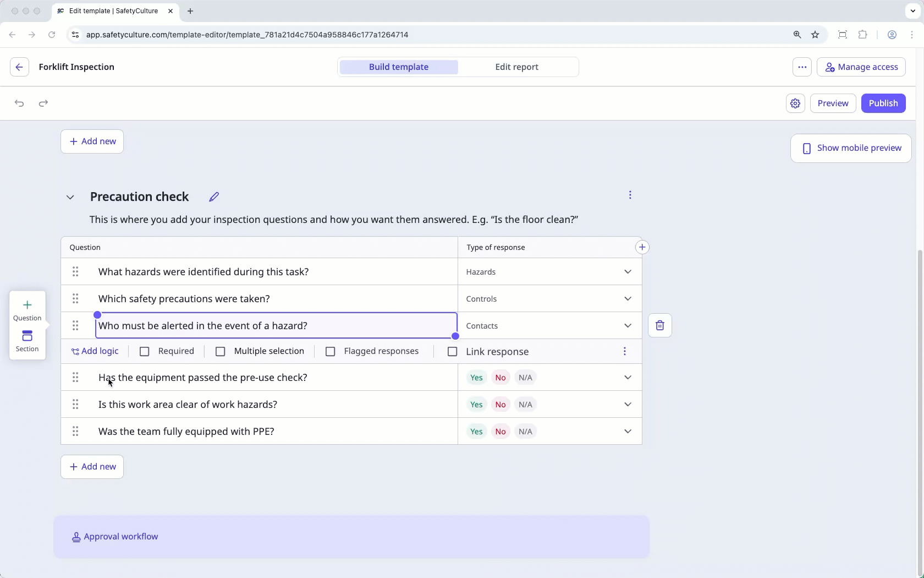Viewport: 924px width, 578px height.
Task: Add a Section from the side panel
Action: click(x=27, y=341)
